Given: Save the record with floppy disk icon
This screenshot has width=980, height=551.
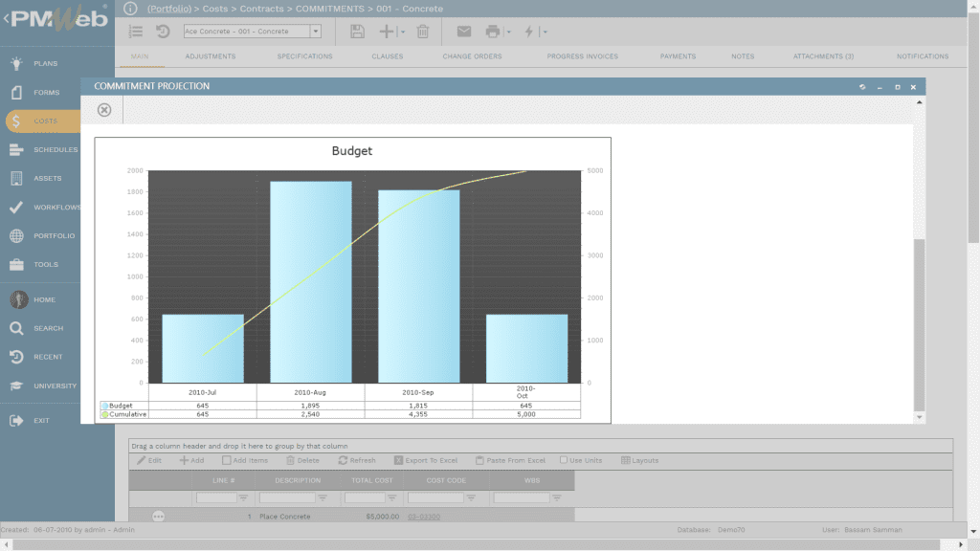Looking at the screenshot, I should point(357,32).
